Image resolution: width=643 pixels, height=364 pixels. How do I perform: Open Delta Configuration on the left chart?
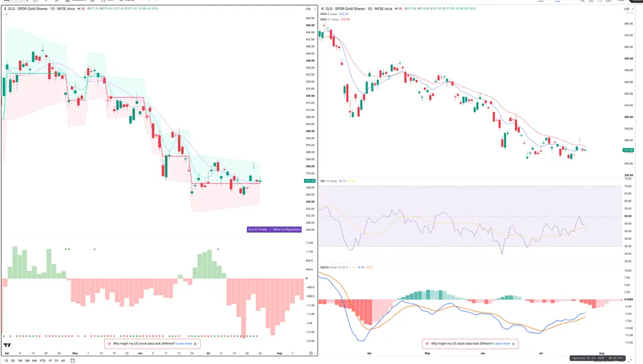click(x=287, y=229)
